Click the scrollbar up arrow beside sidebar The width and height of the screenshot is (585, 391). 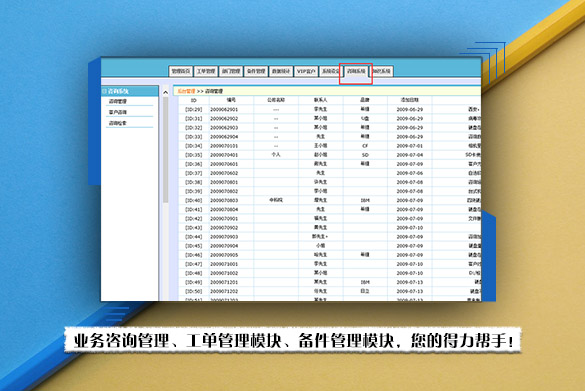(x=166, y=92)
